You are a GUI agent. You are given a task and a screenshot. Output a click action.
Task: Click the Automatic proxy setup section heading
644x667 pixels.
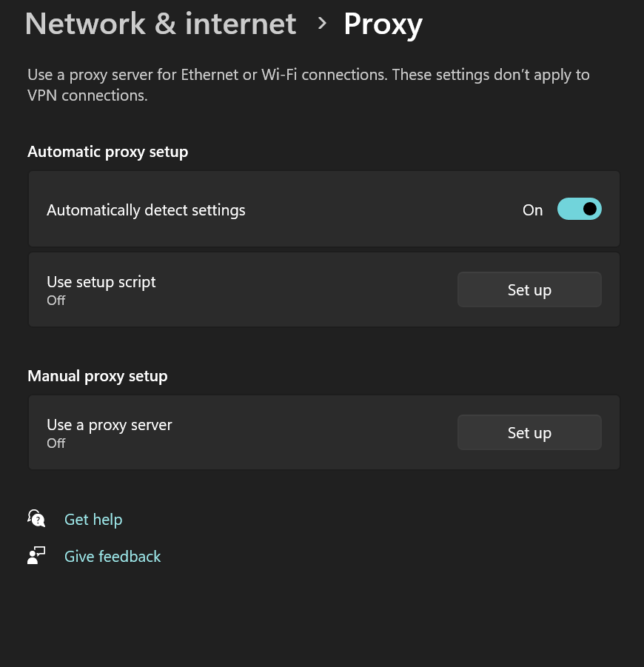[x=107, y=151]
